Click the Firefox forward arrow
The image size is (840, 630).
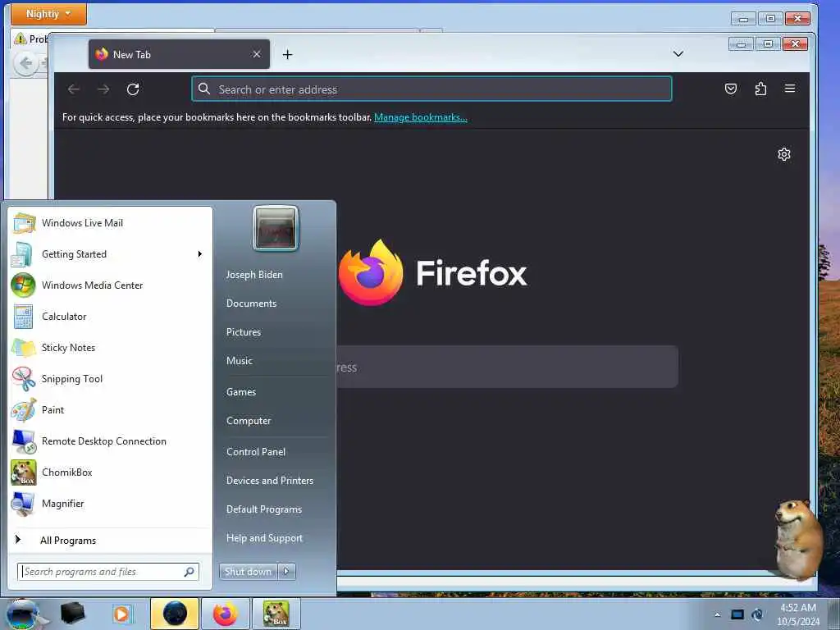(103, 89)
